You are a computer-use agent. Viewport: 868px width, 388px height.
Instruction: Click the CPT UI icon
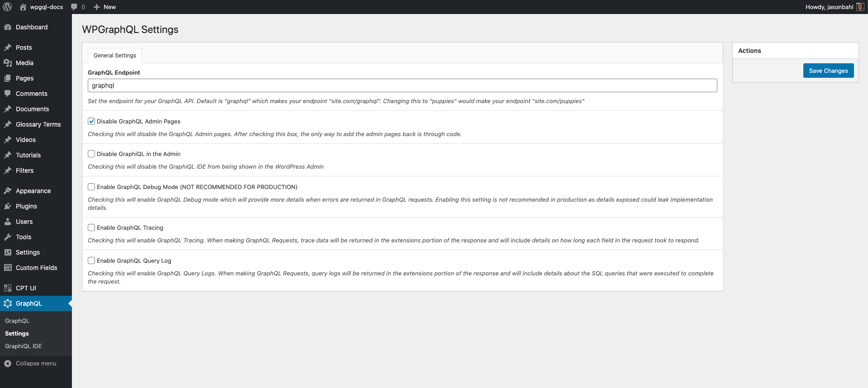coord(8,288)
